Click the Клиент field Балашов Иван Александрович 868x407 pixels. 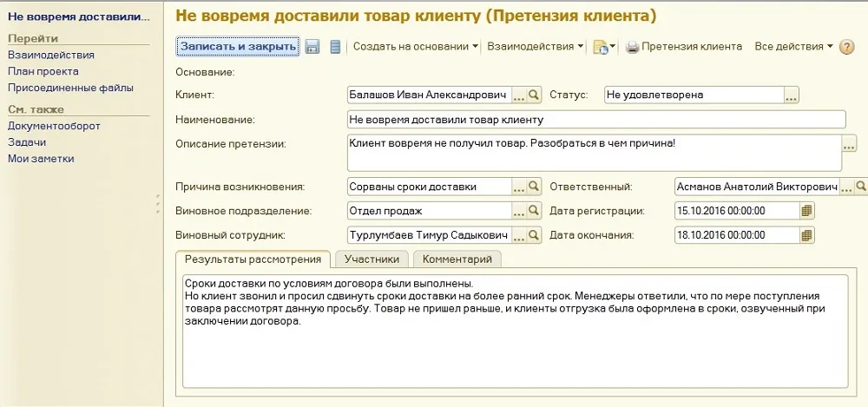tap(429, 95)
